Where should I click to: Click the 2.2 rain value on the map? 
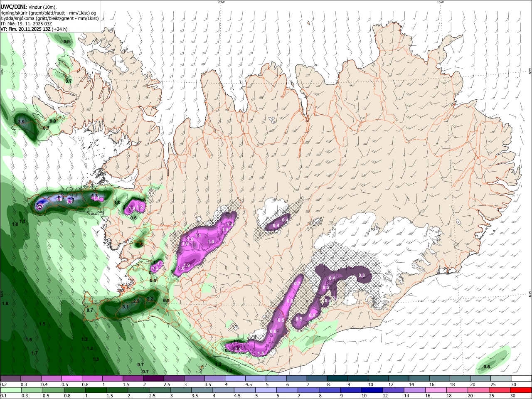click(x=150, y=299)
